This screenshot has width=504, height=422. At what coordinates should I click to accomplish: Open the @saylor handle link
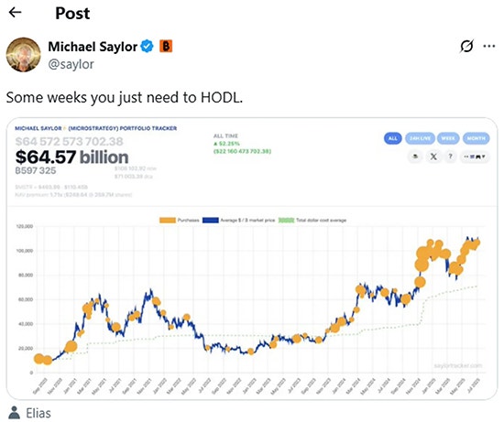click(71, 64)
